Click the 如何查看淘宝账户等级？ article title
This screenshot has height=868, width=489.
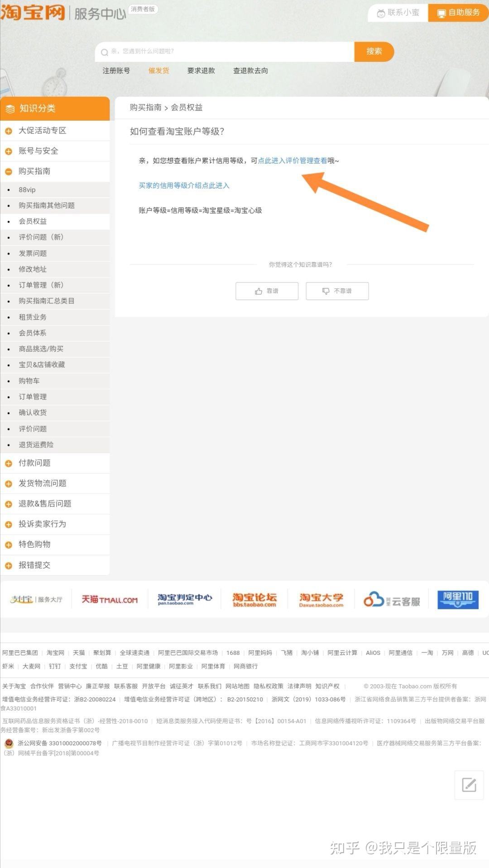point(177,132)
